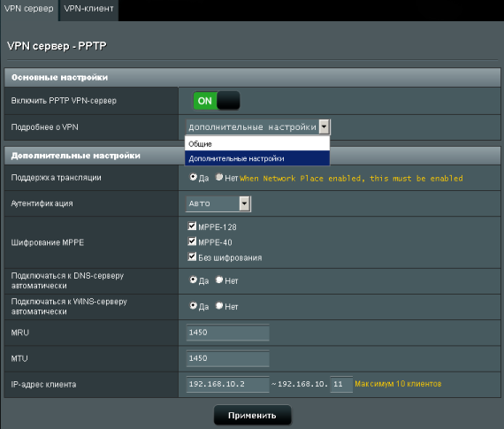Click the MTU input field
The height and width of the screenshot is (429, 504).
pyautogui.click(x=227, y=358)
